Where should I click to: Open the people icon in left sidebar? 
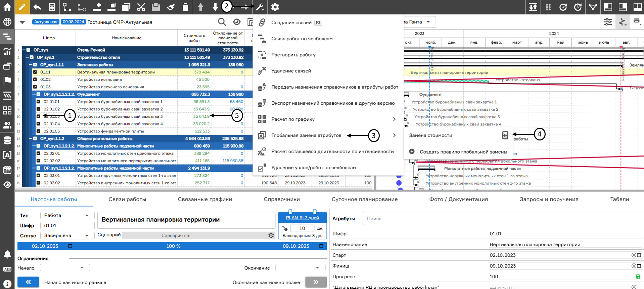pyautogui.click(x=7, y=125)
